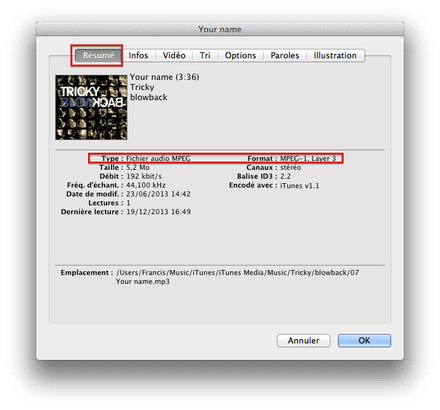Screen dimensions: 440x410
Task: Go to the Tri tab
Action: [x=205, y=55]
